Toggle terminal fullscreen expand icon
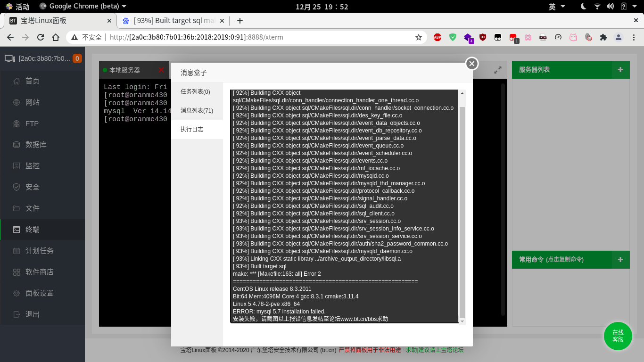Image resolution: width=644 pixels, height=362 pixels. click(x=498, y=70)
